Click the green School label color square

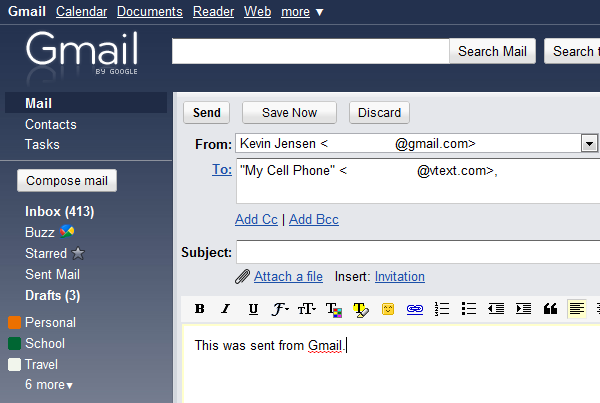click(x=15, y=343)
